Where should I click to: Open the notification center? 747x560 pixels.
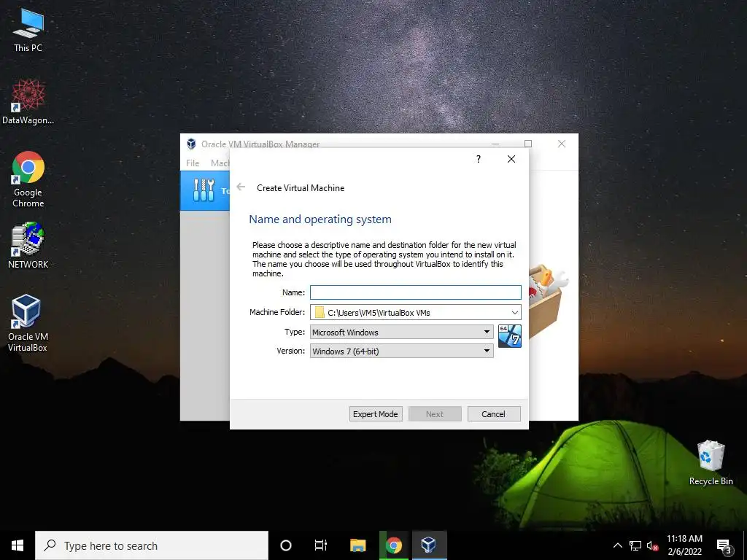click(x=724, y=545)
